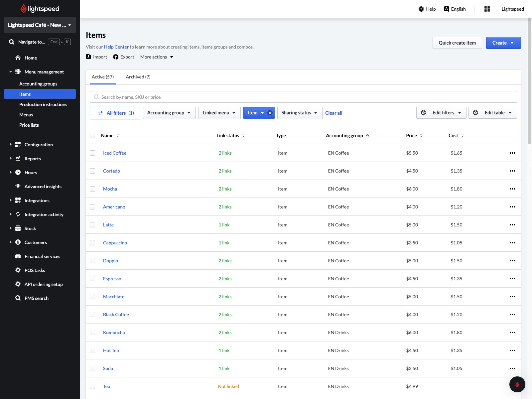Open the Accounting group filter dropdown
The width and height of the screenshot is (532, 399).
(169, 113)
